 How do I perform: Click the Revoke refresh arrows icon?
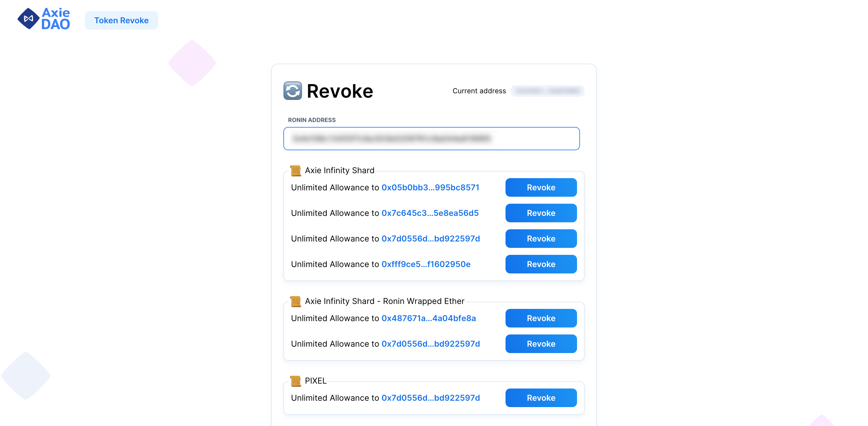pyautogui.click(x=292, y=91)
